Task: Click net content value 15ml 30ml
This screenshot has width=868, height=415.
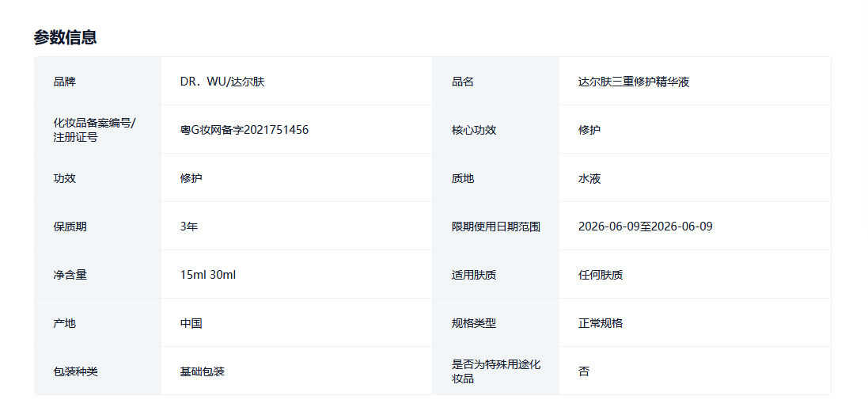Action: tap(208, 275)
